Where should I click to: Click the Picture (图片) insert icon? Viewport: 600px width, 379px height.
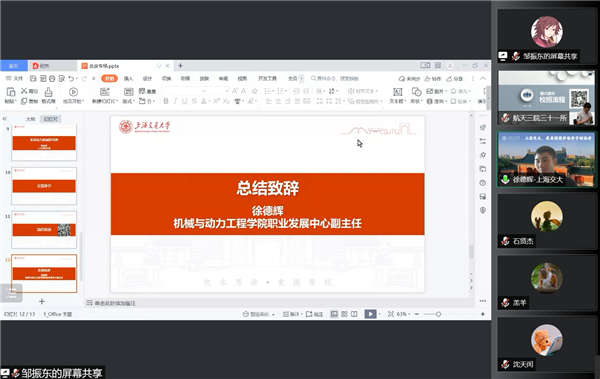pos(429,91)
